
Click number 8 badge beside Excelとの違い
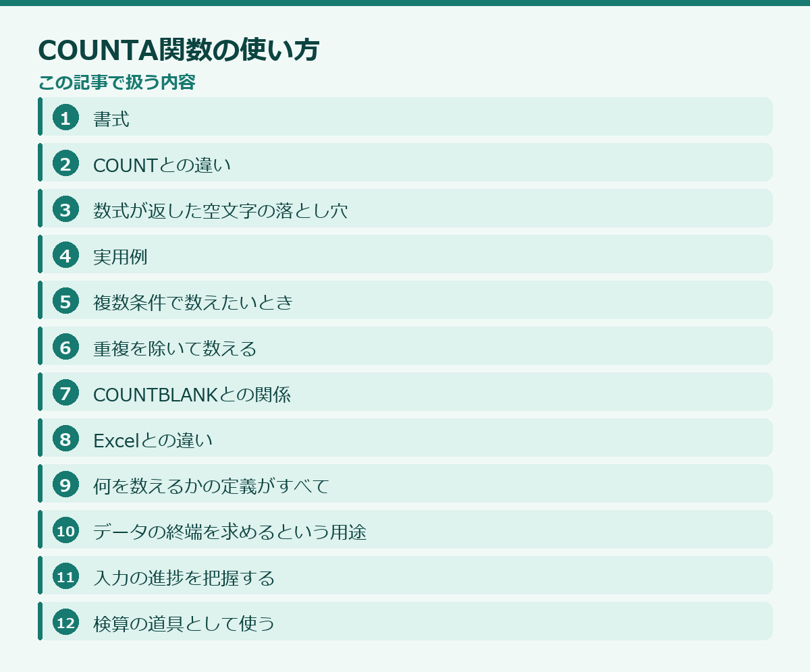pos(65,439)
